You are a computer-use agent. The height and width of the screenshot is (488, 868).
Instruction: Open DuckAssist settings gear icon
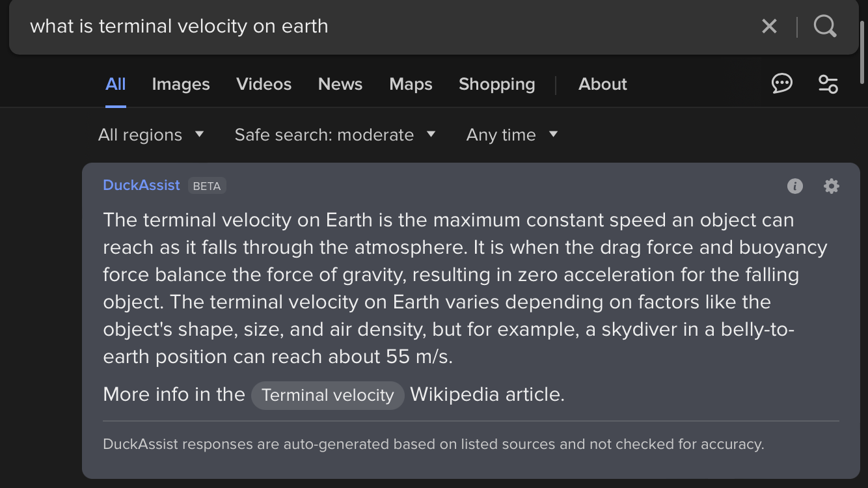tap(831, 186)
